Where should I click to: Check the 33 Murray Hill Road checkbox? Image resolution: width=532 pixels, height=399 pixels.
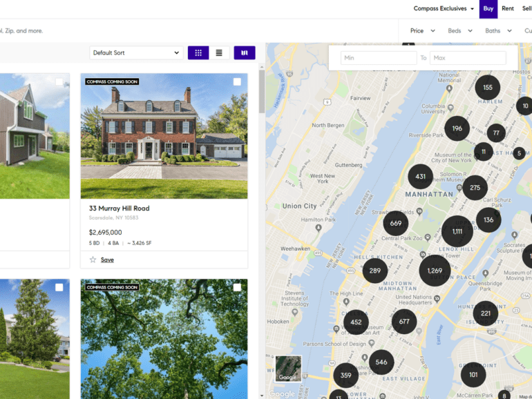pos(237,81)
